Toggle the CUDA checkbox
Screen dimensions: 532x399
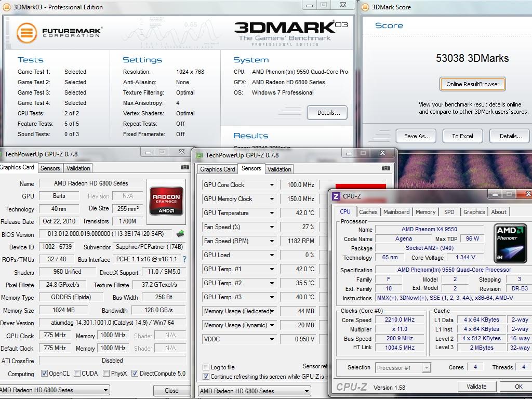[x=77, y=373]
